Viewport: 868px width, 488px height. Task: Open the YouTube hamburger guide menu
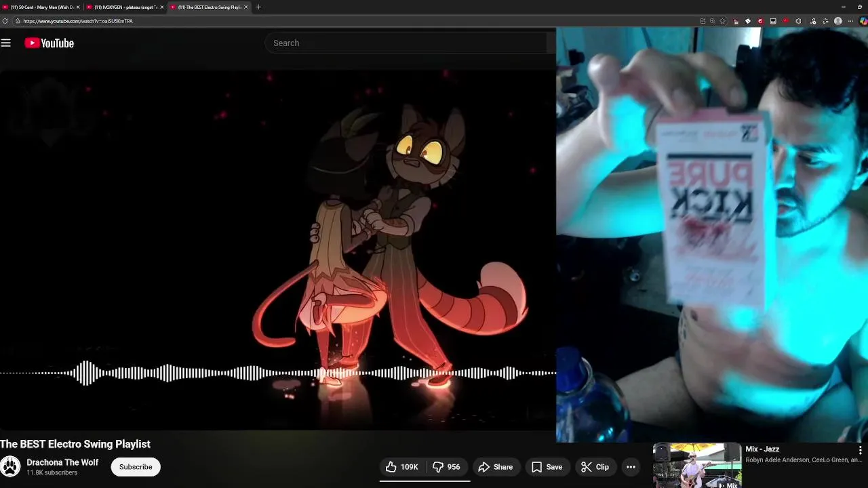pos(6,43)
